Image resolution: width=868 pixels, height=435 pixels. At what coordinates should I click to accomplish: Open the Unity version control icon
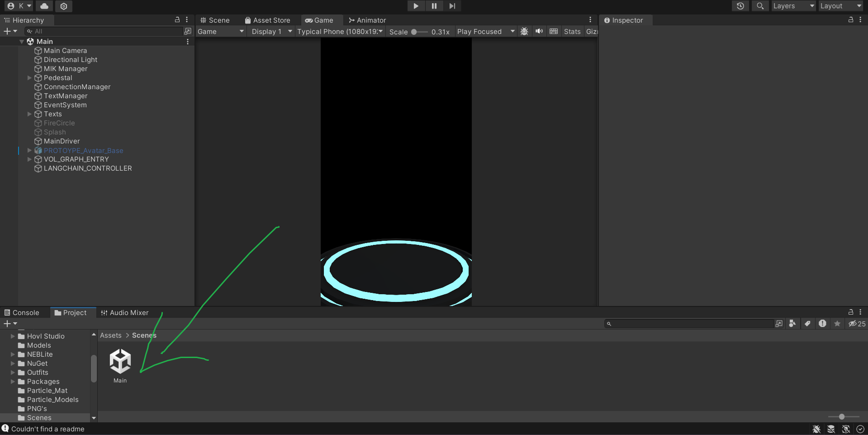click(64, 6)
